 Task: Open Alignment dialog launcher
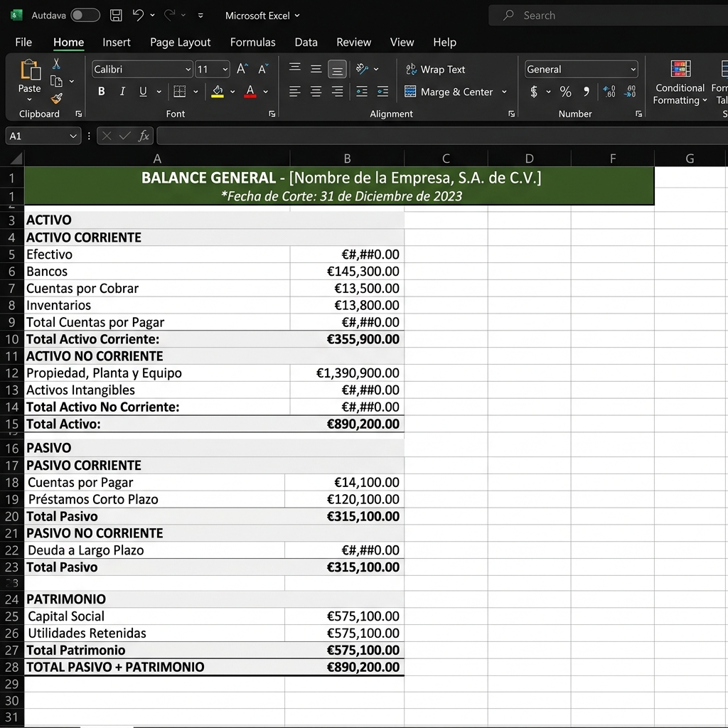(x=512, y=114)
